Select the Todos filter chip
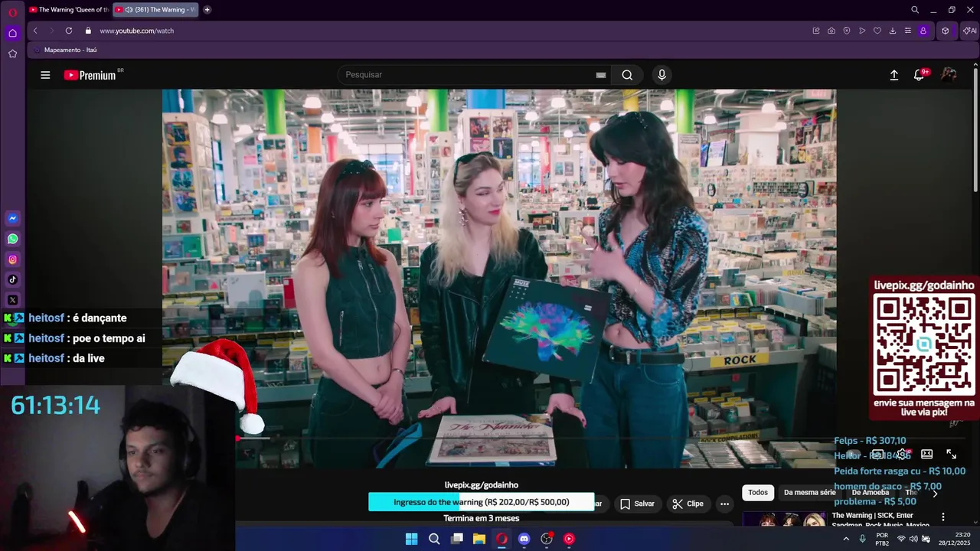 pos(758,493)
